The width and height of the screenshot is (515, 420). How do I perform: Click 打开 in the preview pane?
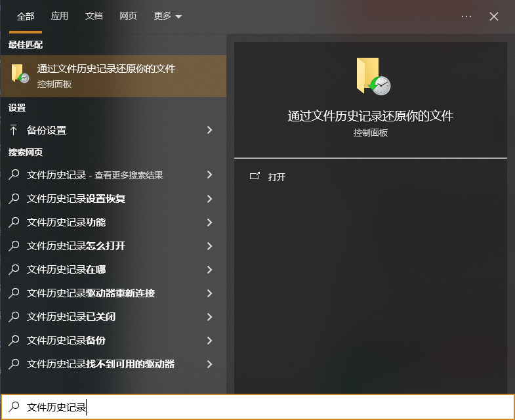277,177
